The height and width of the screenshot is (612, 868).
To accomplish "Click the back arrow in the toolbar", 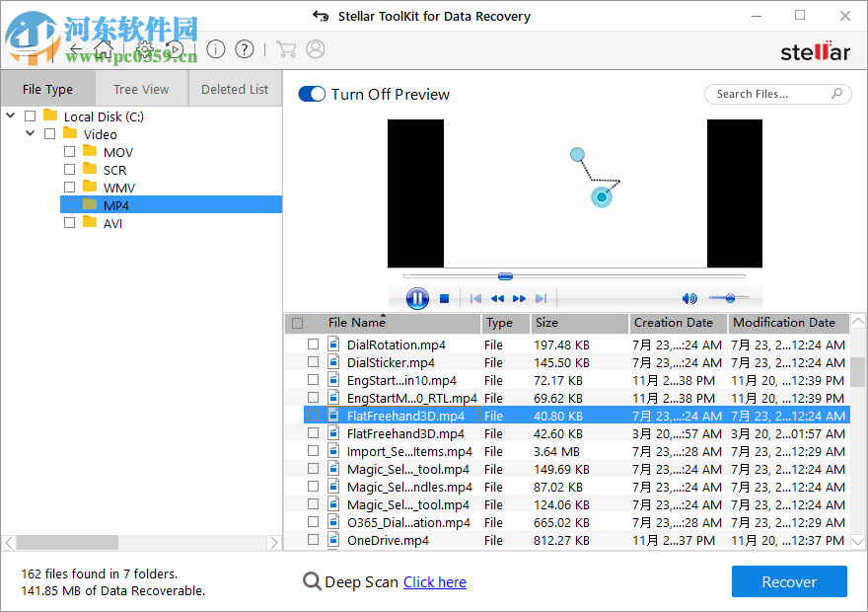I will (x=75, y=47).
